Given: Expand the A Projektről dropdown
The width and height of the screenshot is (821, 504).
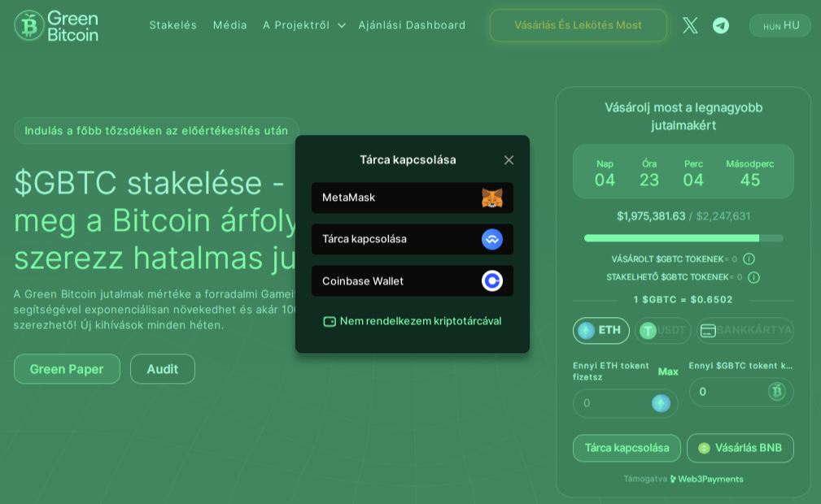Looking at the screenshot, I should tap(304, 25).
